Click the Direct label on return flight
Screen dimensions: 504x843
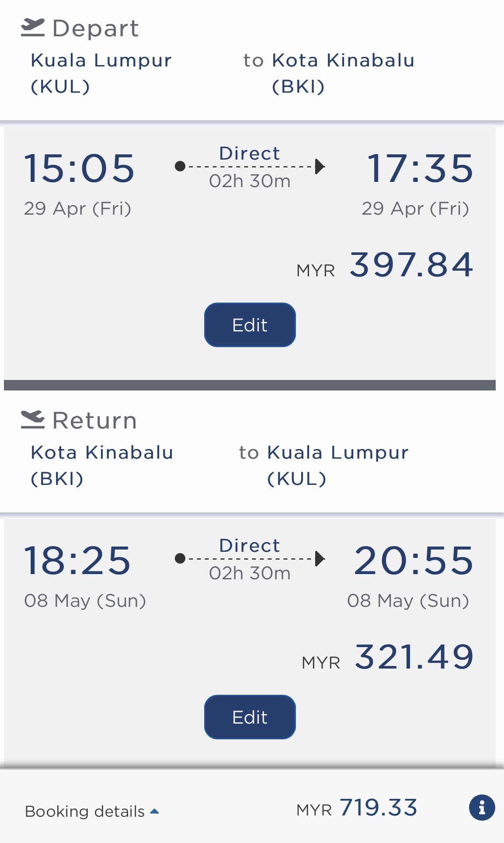coord(249,546)
